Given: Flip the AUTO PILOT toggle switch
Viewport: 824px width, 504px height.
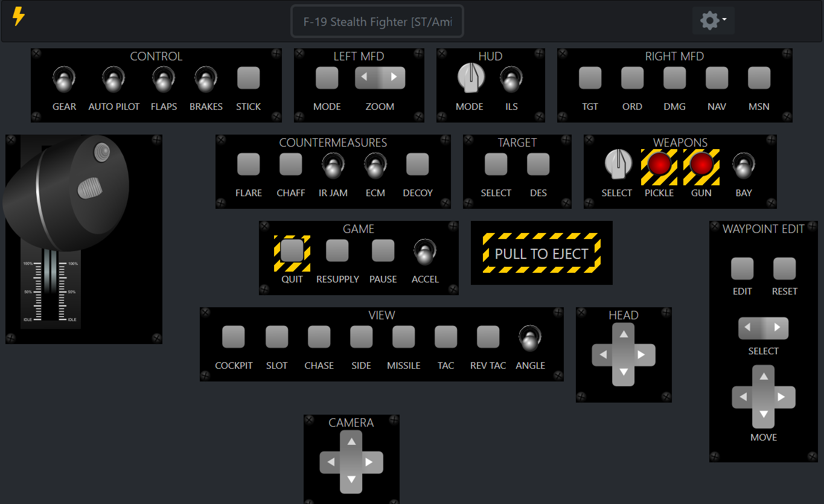Looking at the screenshot, I should click(113, 80).
